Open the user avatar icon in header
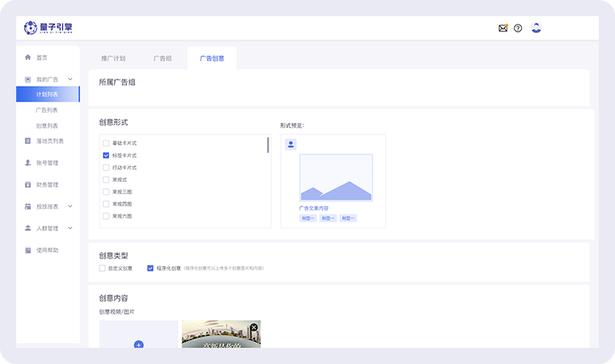This screenshot has width=615, height=364. click(x=536, y=28)
